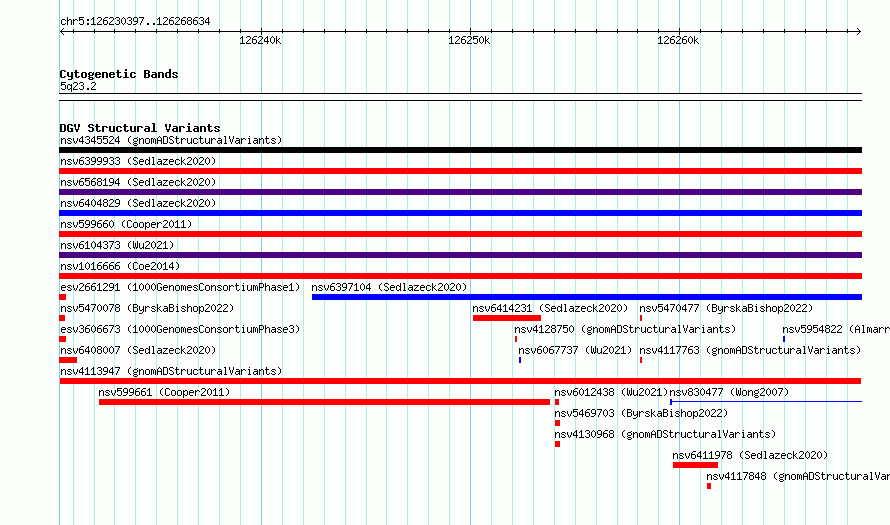The height and width of the screenshot is (525, 890).
Task: Open the nsv5470078 (ByrskaBishop2022) label
Action: 147,308
